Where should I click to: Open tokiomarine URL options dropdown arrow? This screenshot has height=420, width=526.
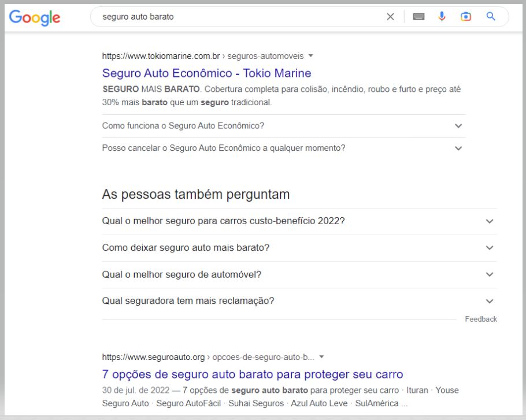pos(310,55)
